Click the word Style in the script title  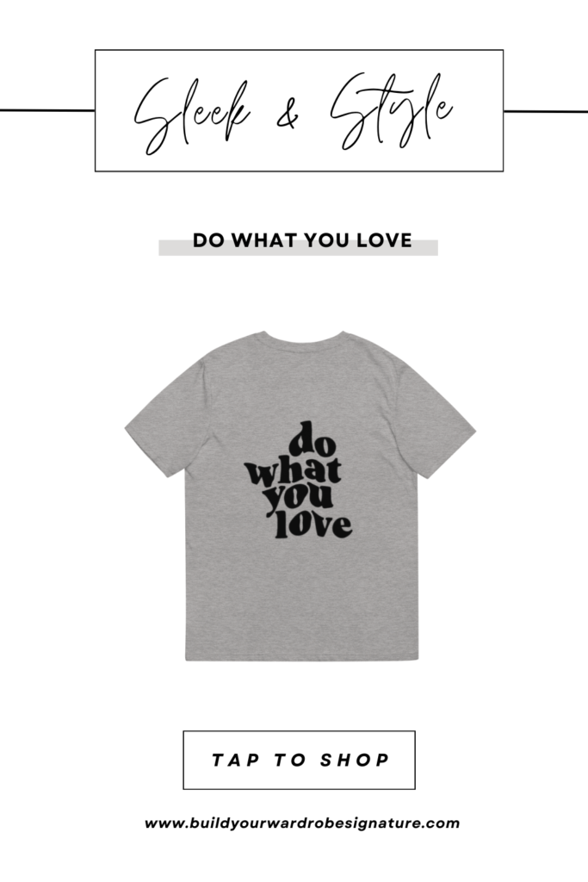point(391,111)
